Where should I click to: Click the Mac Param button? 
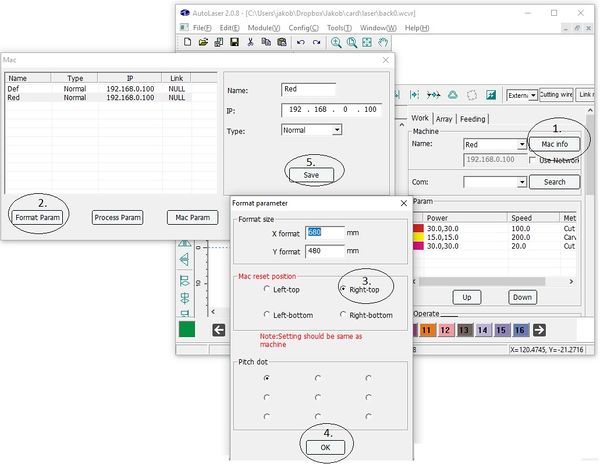[x=192, y=217]
